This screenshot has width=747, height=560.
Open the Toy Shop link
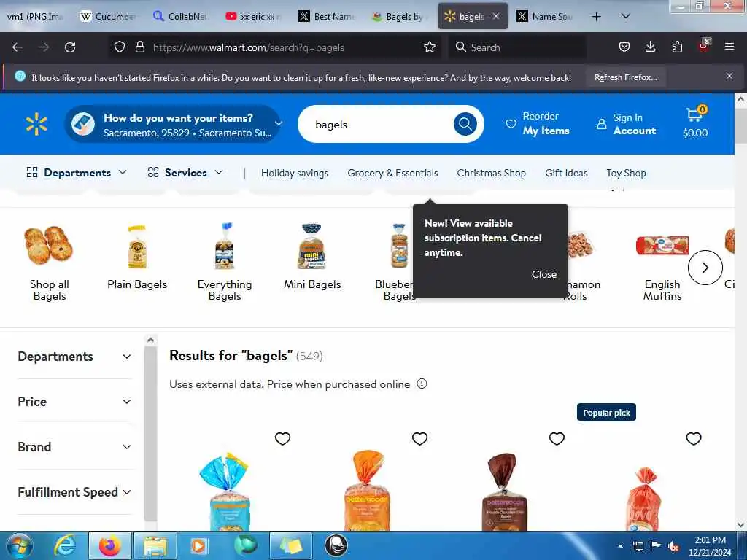[x=626, y=173]
